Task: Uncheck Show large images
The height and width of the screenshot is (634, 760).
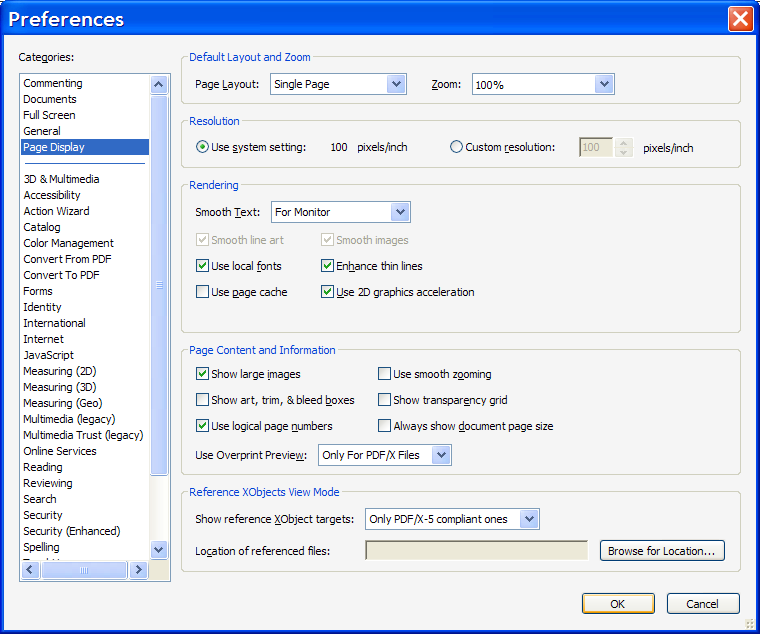Action: coord(203,374)
